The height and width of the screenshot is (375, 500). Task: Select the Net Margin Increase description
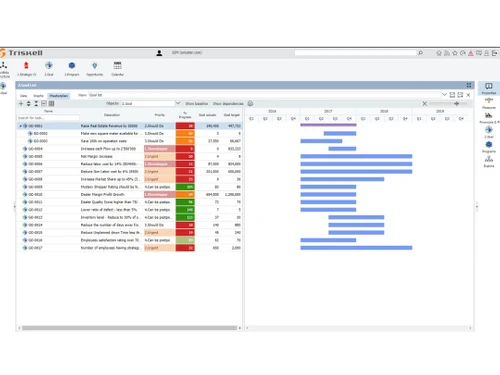click(x=97, y=156)
